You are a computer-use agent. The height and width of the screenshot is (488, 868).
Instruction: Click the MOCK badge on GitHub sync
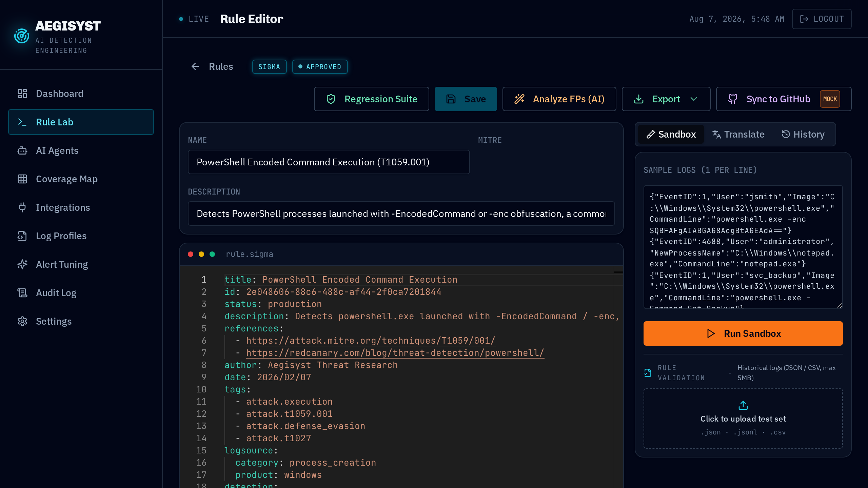830,99
